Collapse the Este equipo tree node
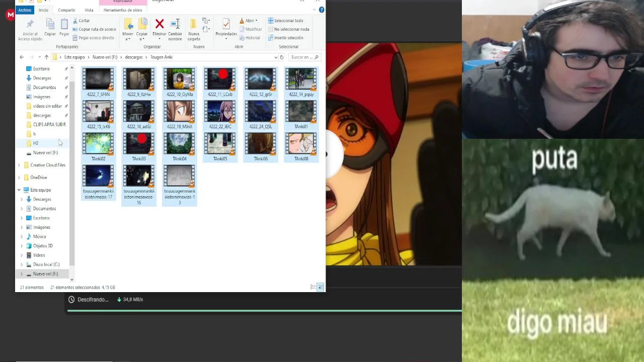Screen dimensions: 644x362 (x=19, y=190)
